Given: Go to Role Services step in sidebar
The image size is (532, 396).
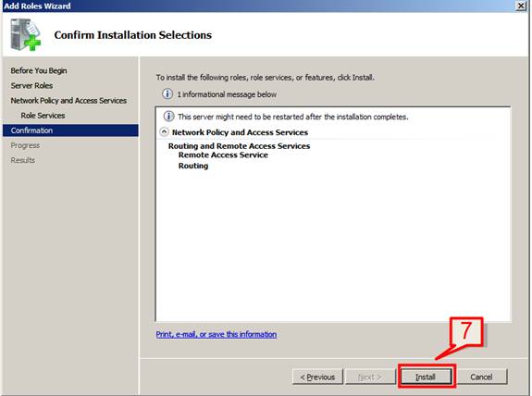Looking at the screenshot, I should 43,116.
